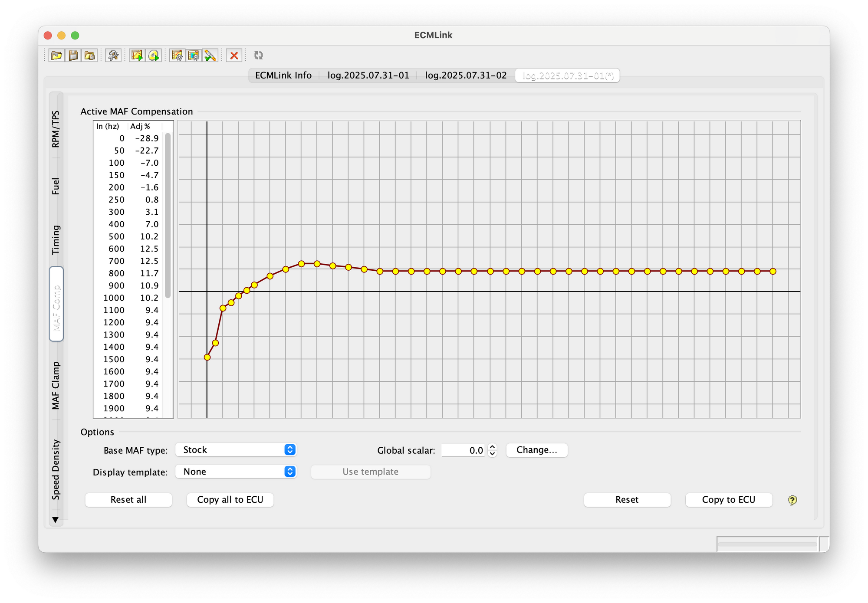Open the log.2025.07.31-02 tab
868x603 pixels.
click(x=466, y=75)
